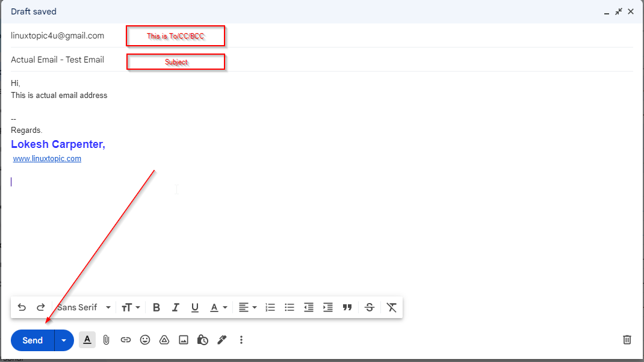Toggle confidential mode
This screenshot has width=644, height=362.
point(203,340)
